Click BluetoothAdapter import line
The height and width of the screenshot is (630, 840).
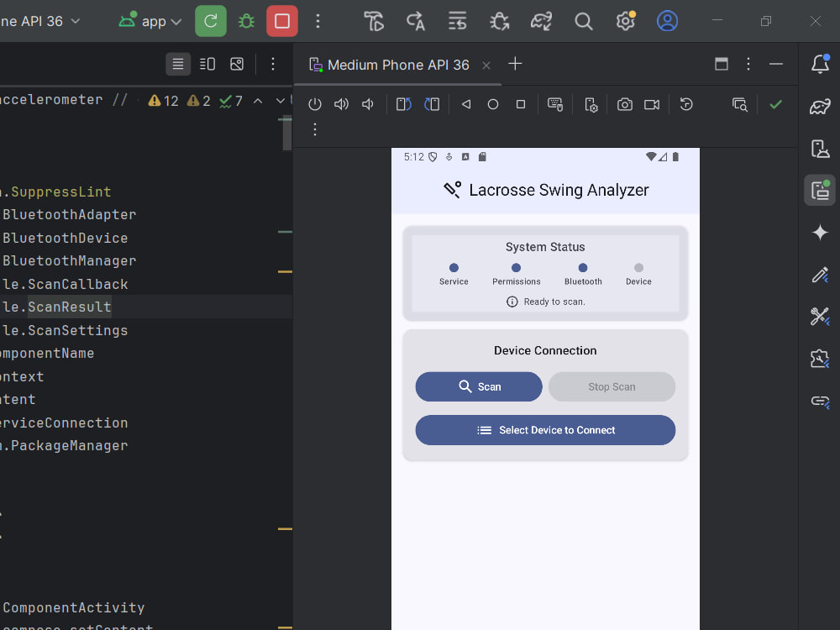[x=70, y=215]
